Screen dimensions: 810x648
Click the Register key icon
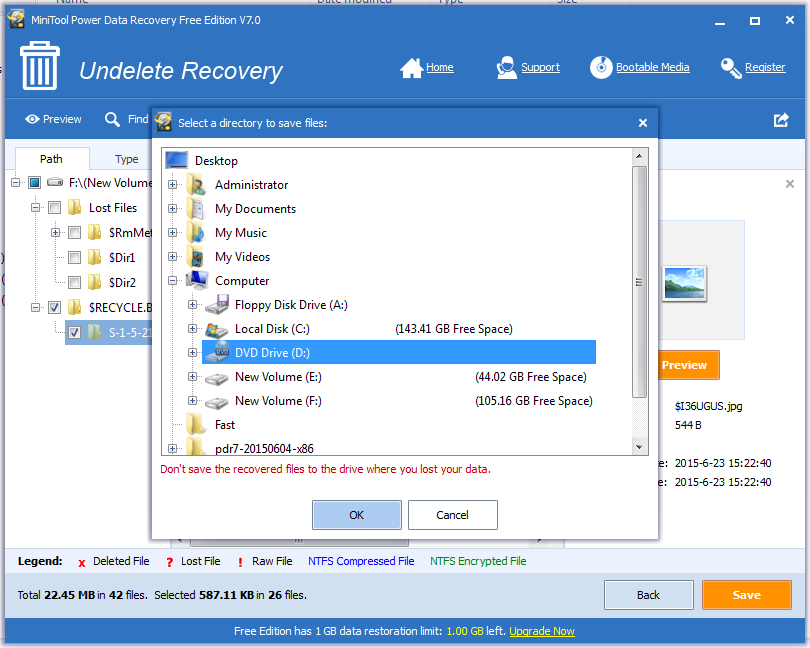tap(731, 68)
